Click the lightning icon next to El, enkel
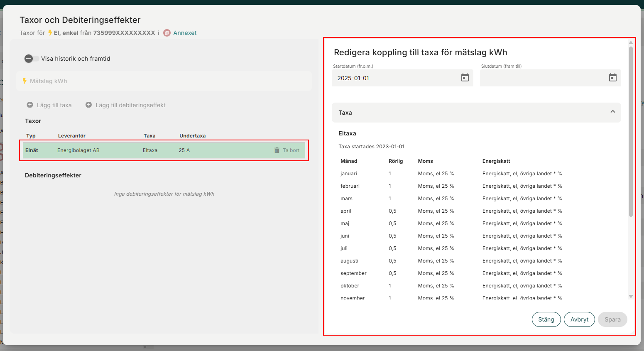This screenshot has width=644, height=351. point(50,33)
